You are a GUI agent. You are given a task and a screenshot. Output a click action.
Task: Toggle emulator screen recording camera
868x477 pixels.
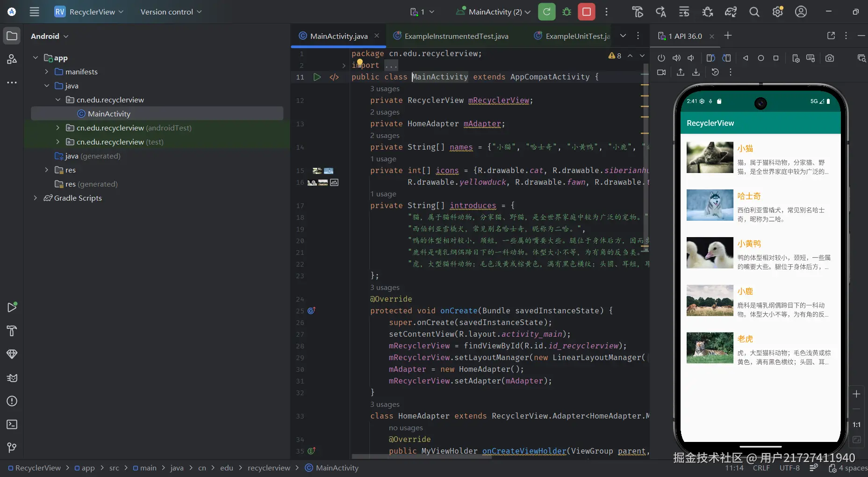(661, 72)
